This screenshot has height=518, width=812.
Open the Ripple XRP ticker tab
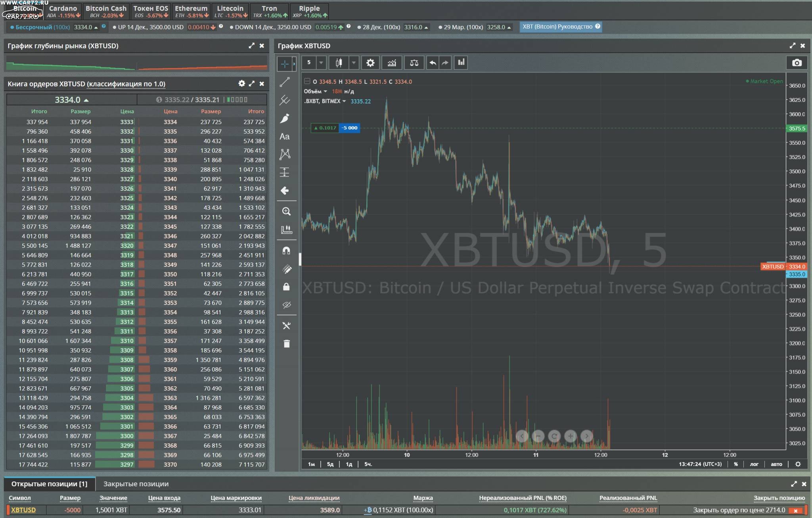pos(310,11)
